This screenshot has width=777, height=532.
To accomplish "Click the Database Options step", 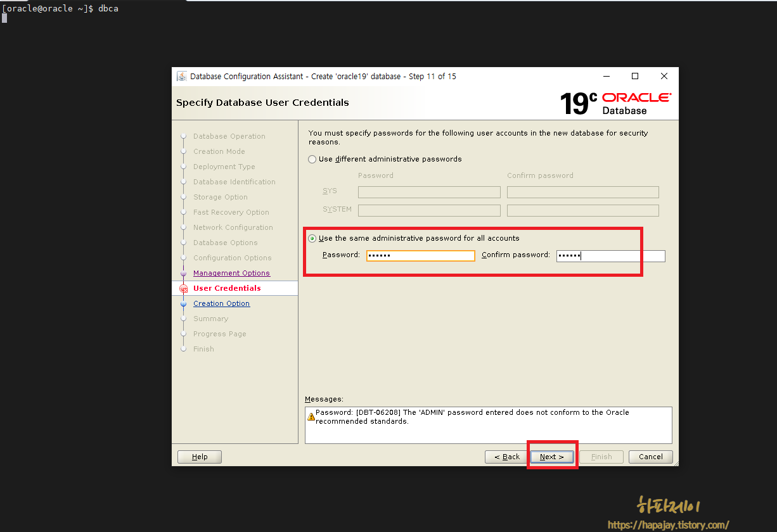I will (226, 243).
